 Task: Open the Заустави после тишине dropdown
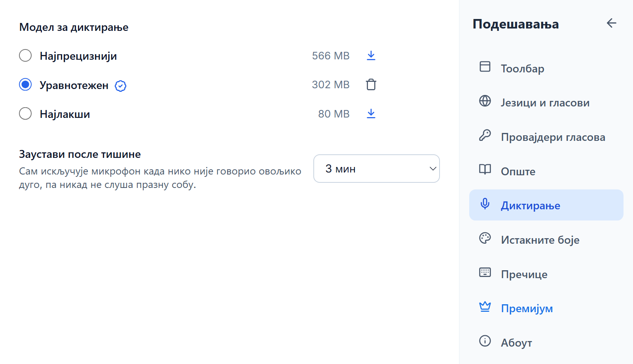point(376,169)
